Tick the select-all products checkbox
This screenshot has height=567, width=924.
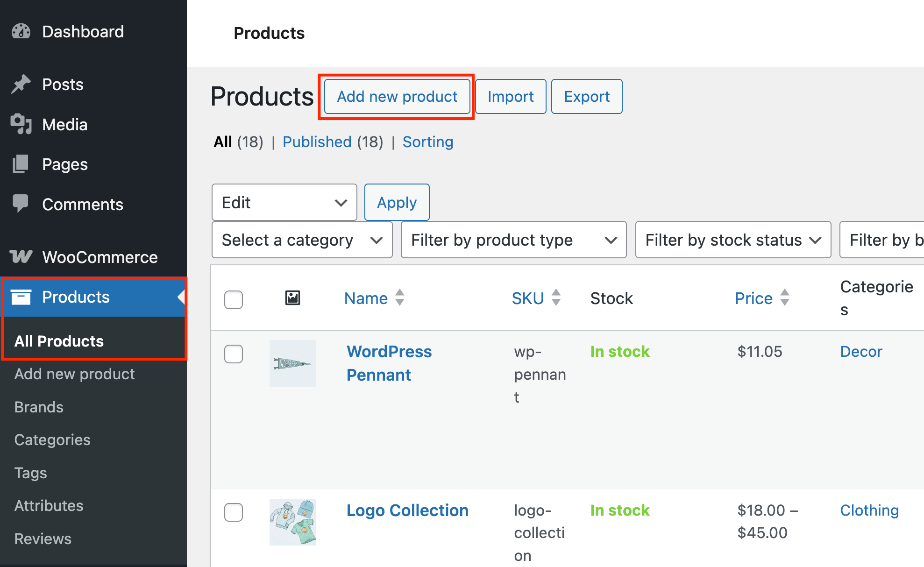pyautogui.click(x=234, y=300)
